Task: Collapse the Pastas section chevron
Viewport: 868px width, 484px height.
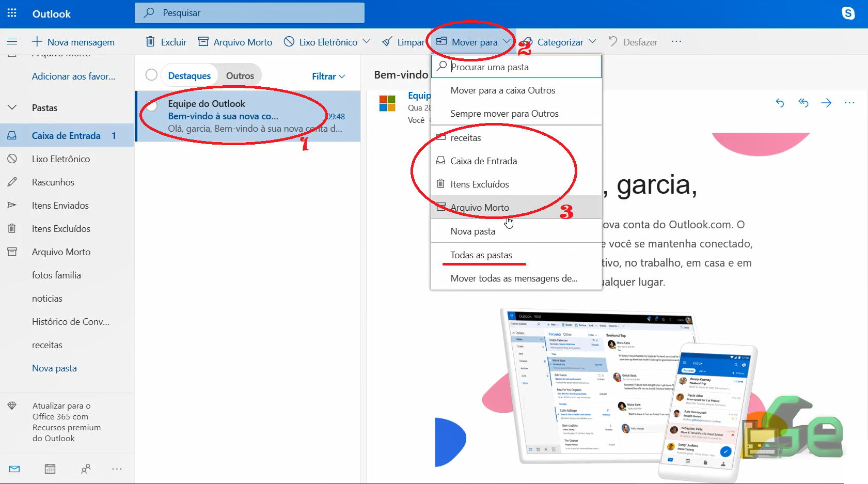Action: pyautogui.click(x=12, y=107)
